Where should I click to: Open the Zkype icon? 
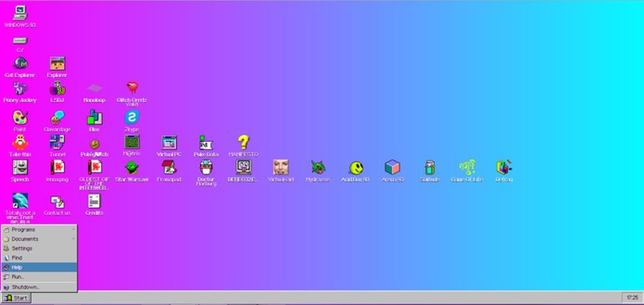point(132,117)
